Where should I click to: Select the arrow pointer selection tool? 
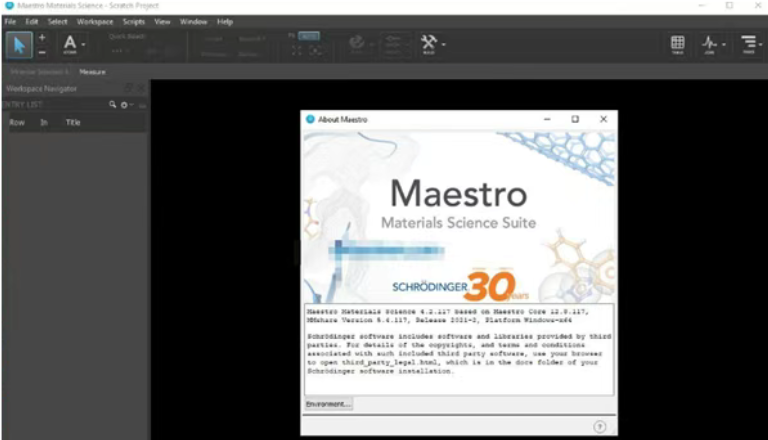pos(20,44)
